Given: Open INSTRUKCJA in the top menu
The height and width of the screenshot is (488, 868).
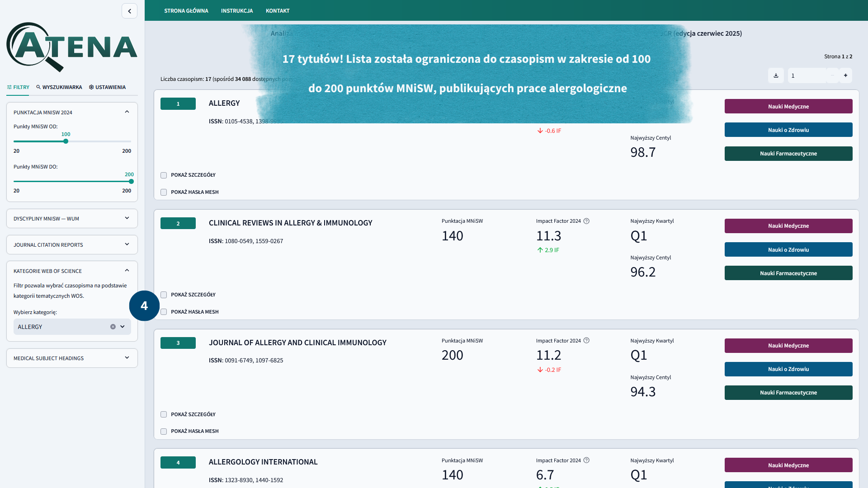Looking at the screenshot, I should [237, 11].
